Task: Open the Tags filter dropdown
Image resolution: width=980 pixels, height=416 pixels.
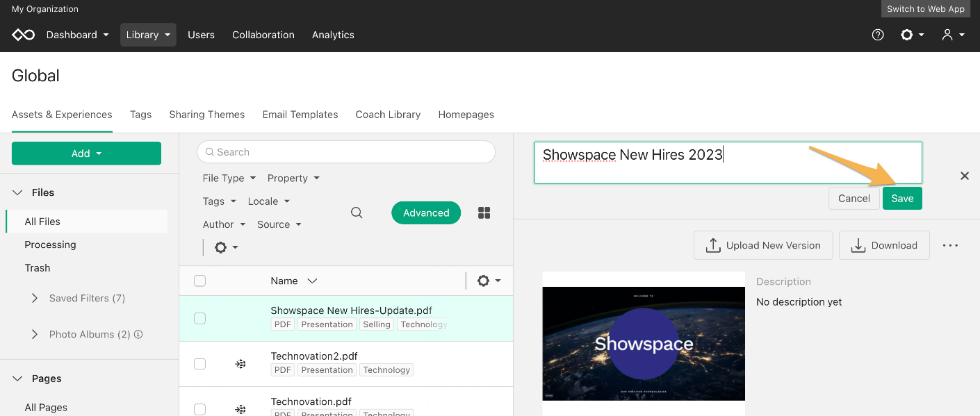Action: pos(218,201)
